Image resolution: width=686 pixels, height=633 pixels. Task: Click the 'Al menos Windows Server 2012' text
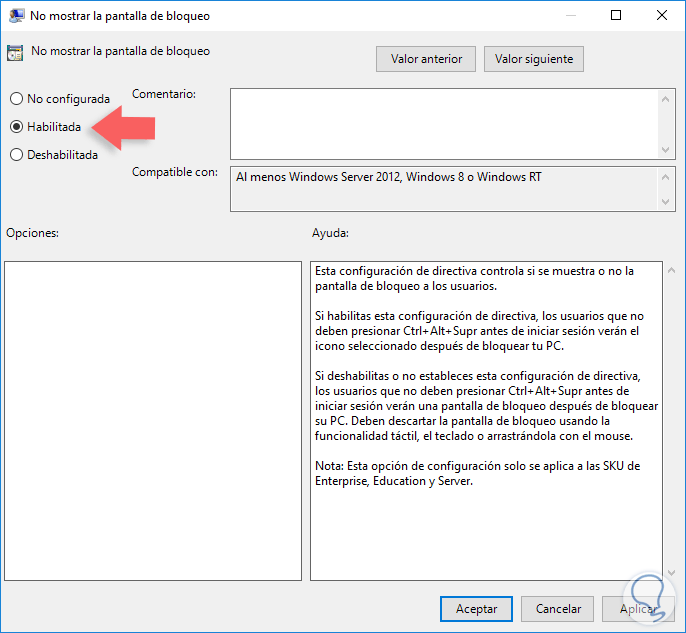coord(389,177)
